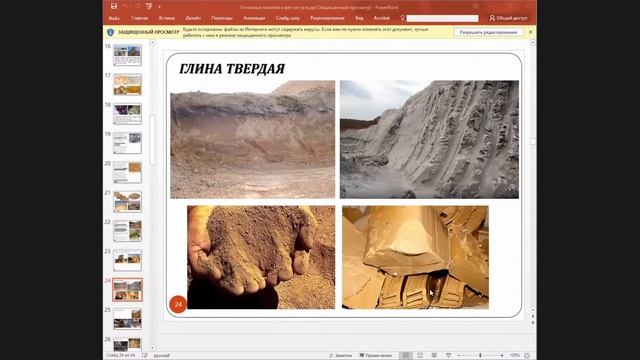Click the ГЛИНА ТВЕРДАЯ slide title
The width and height of the screenshot is (640, 360).
tap(232, 69)
